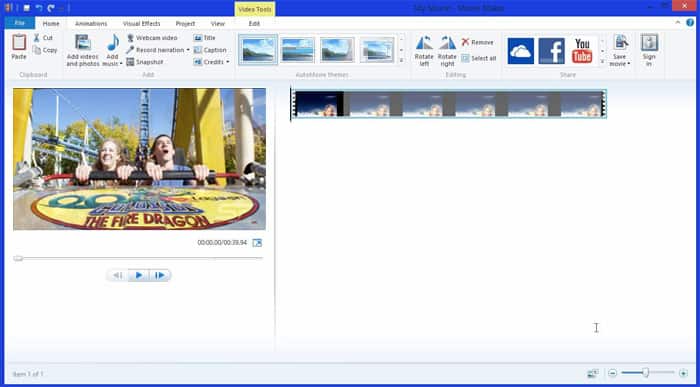
Task: Share movie to OneDrive
Action: pos(521,51)
